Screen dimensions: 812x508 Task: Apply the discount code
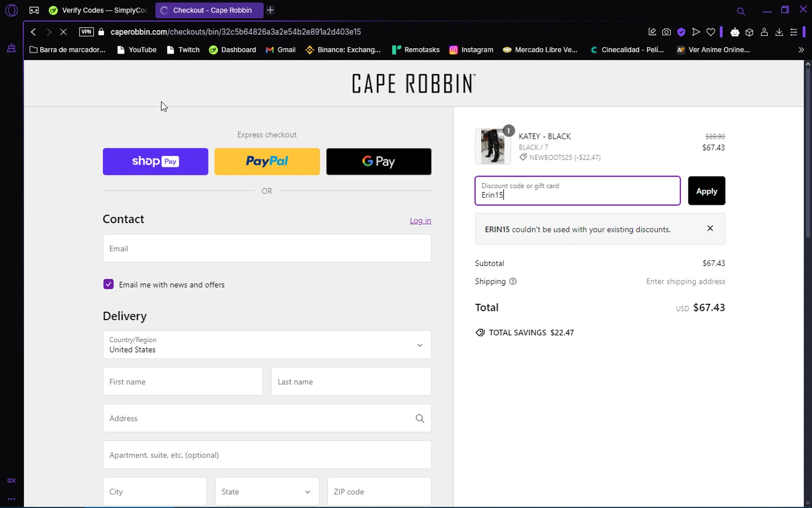pyautogui.click(x=706, y=191)
